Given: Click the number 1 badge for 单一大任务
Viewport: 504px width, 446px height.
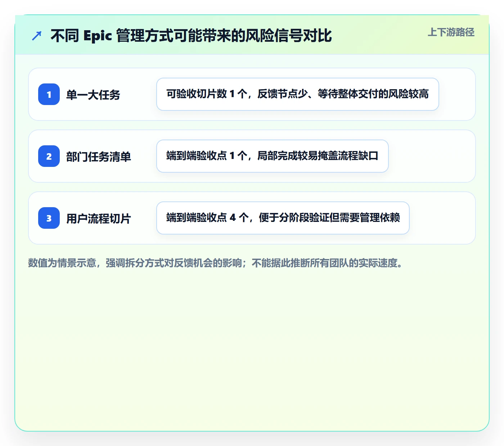Looking at the screenshot, I should [x=49, y=94].
